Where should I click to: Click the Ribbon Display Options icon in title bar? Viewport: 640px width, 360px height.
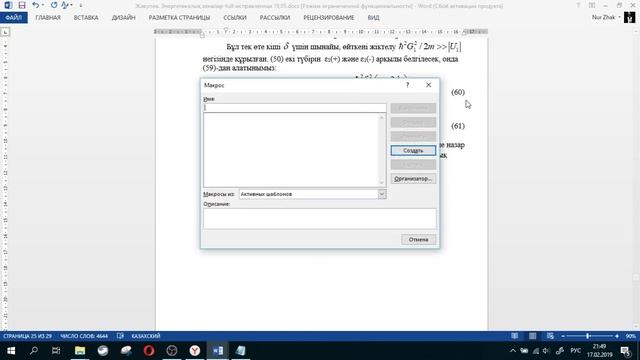click(x=592, y=5)
